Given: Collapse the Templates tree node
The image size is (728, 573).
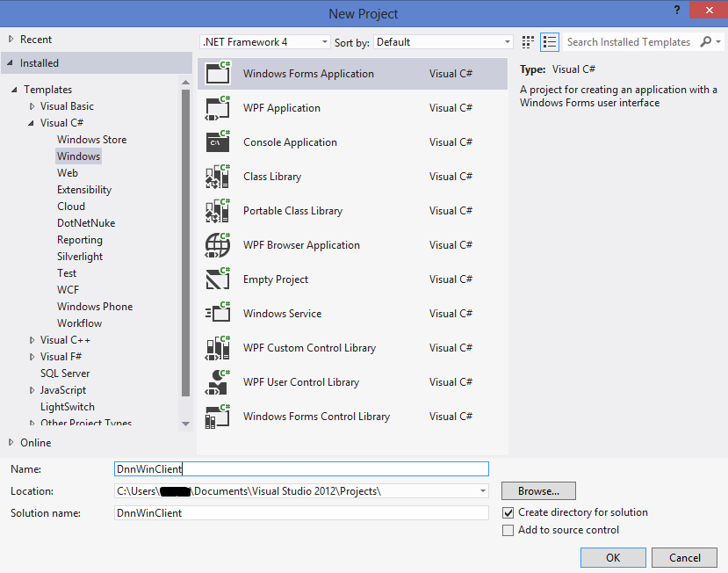Looking at the screenshot, I should pos(14,90).
